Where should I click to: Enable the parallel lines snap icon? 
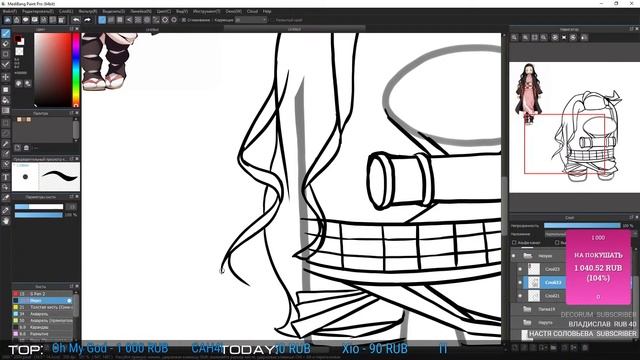(111, 20)
